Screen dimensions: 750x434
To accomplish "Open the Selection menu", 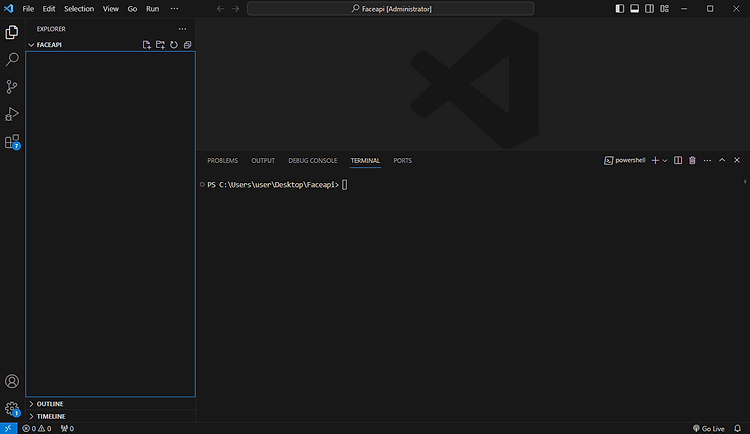I will click(79, 9).
